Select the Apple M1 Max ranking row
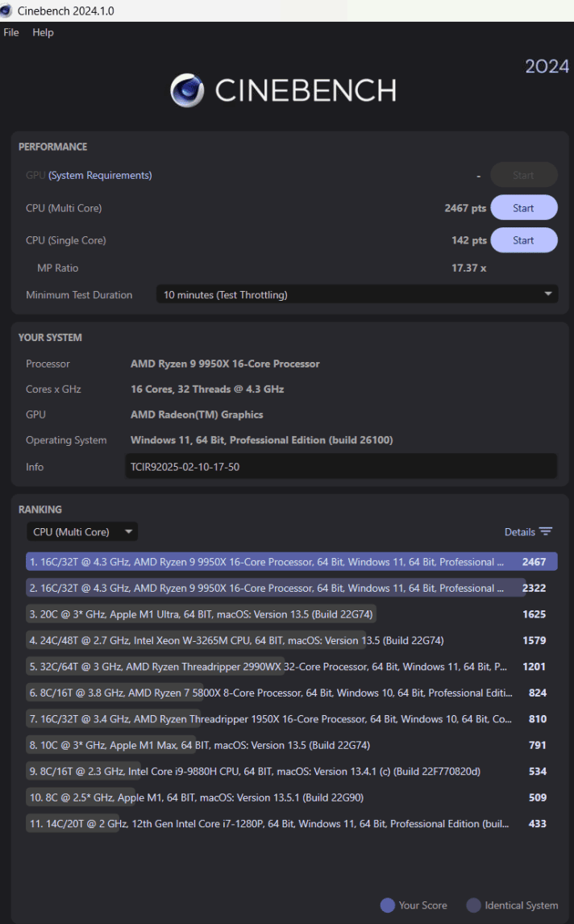Viewport: 574px width, 924px height. click(292, 745)
